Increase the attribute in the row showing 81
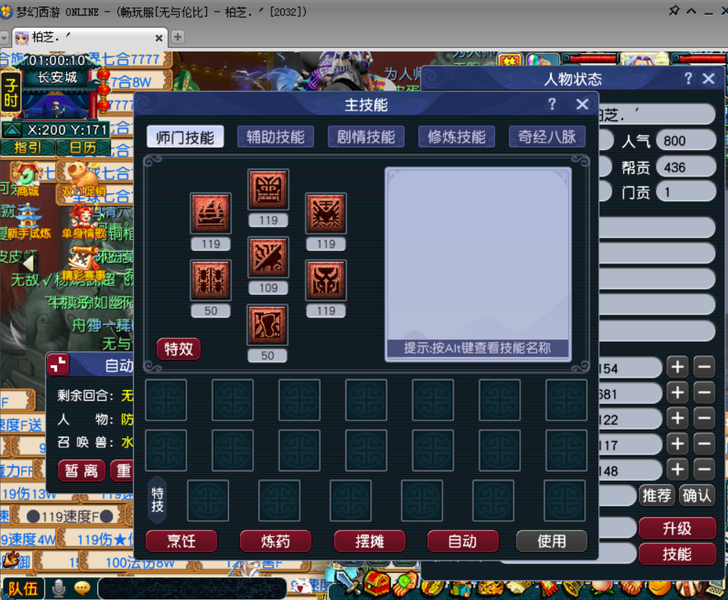Screen dimensions: 728x600 677,393
